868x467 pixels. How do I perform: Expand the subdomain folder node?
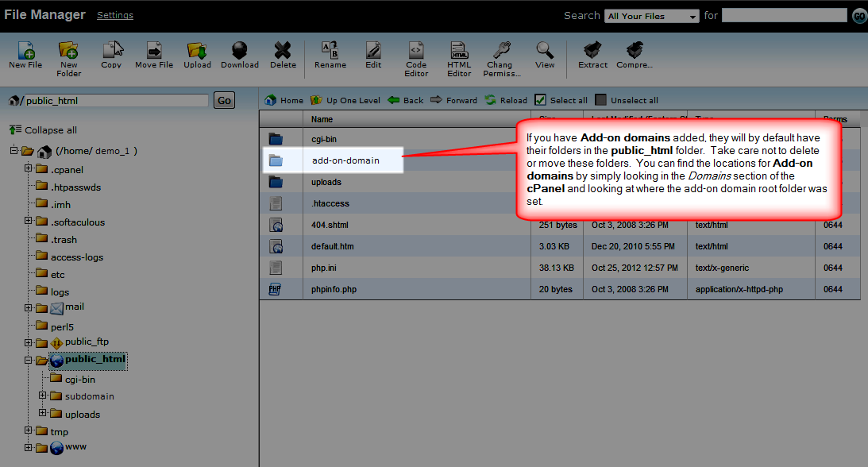tap(43, 396)
